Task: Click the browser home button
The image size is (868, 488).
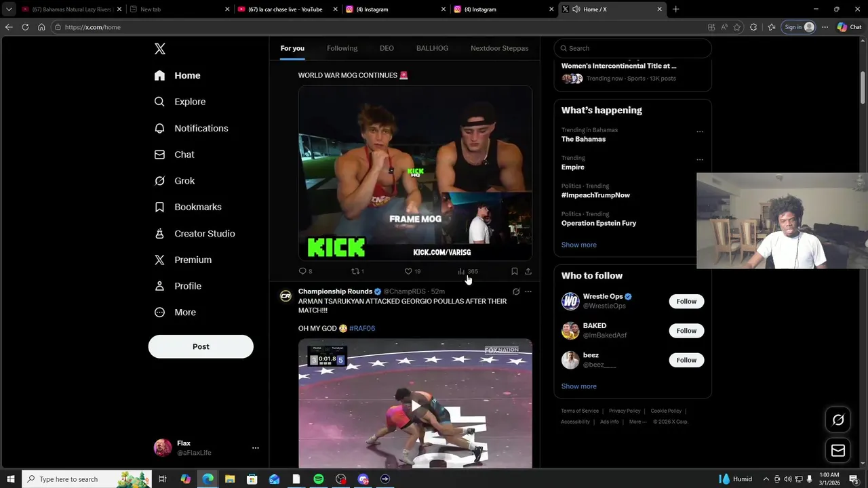Action: tap(41, 27)
